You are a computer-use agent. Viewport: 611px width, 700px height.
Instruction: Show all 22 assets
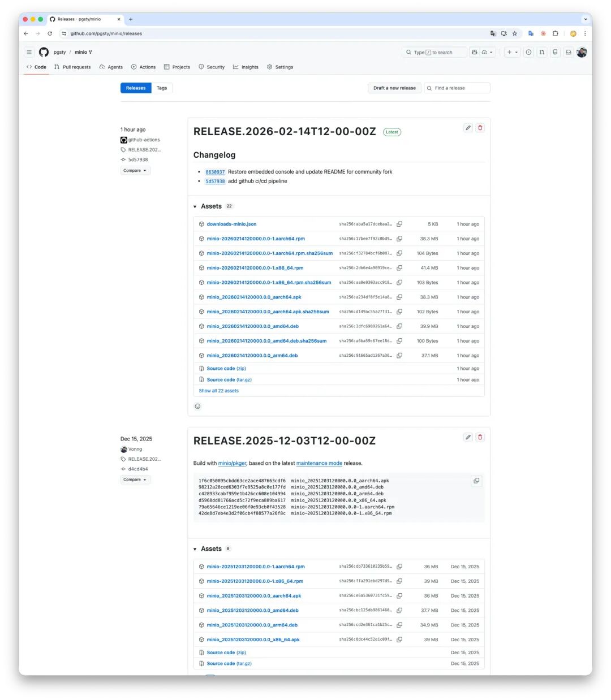[x=219, y=391]
